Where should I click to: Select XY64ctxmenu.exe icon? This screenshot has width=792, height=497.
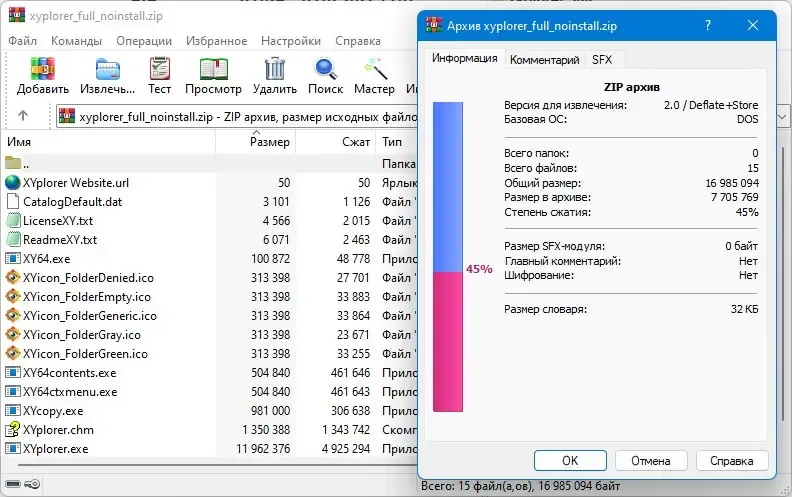pos(13,391)
